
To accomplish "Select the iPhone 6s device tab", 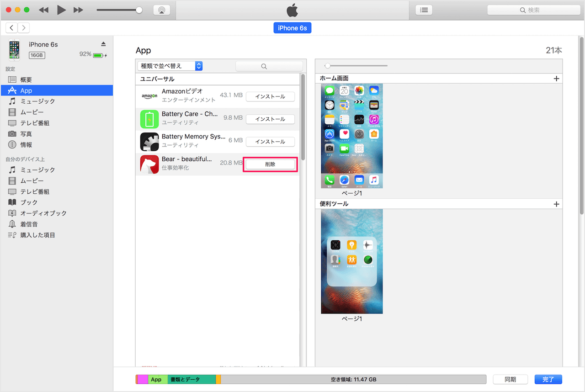I will tap(292, 28).
